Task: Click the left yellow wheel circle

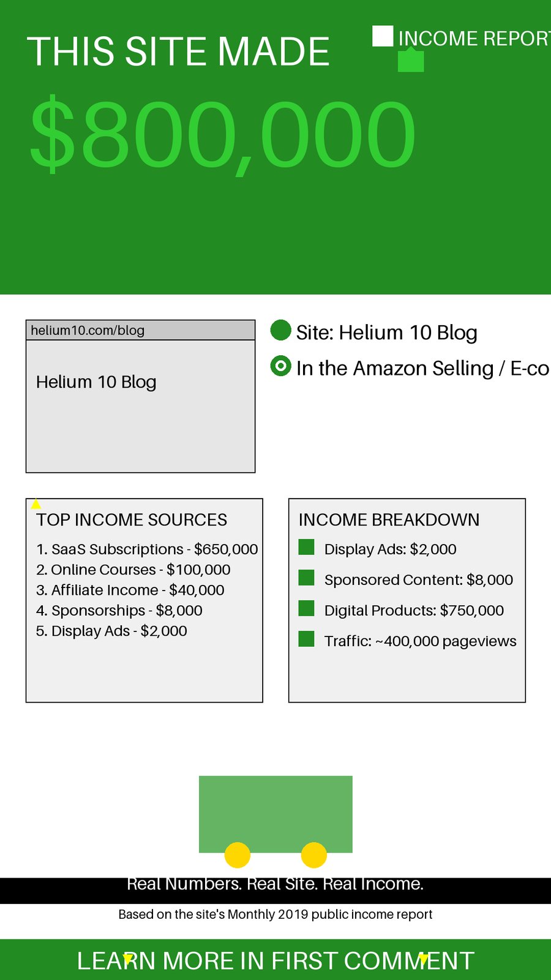Action: [238, 855]
